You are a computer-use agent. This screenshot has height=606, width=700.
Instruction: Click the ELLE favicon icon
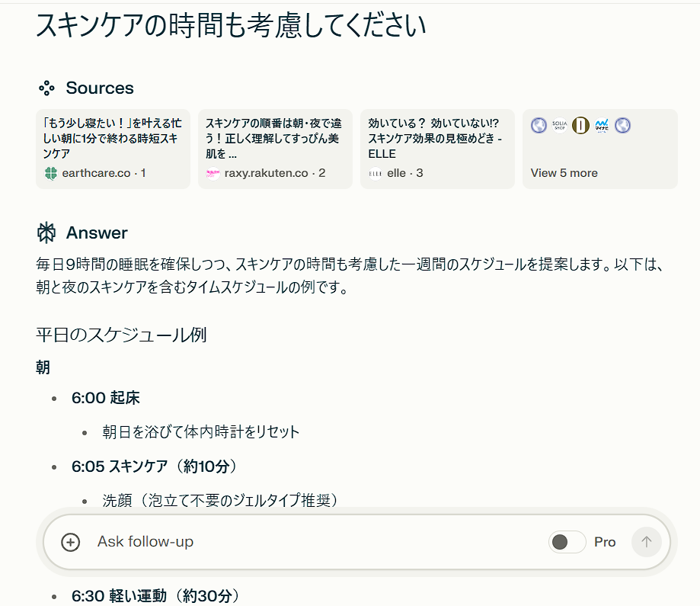click(x=376, y=173)
